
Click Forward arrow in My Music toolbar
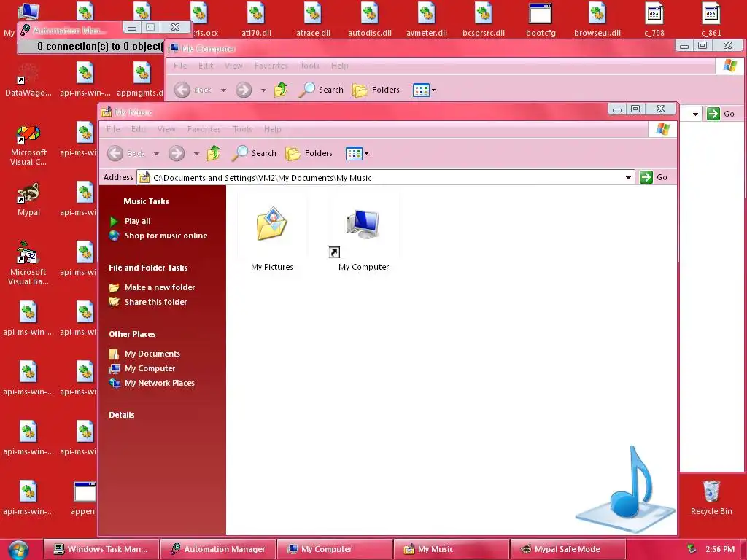click(x=177, y=153)
